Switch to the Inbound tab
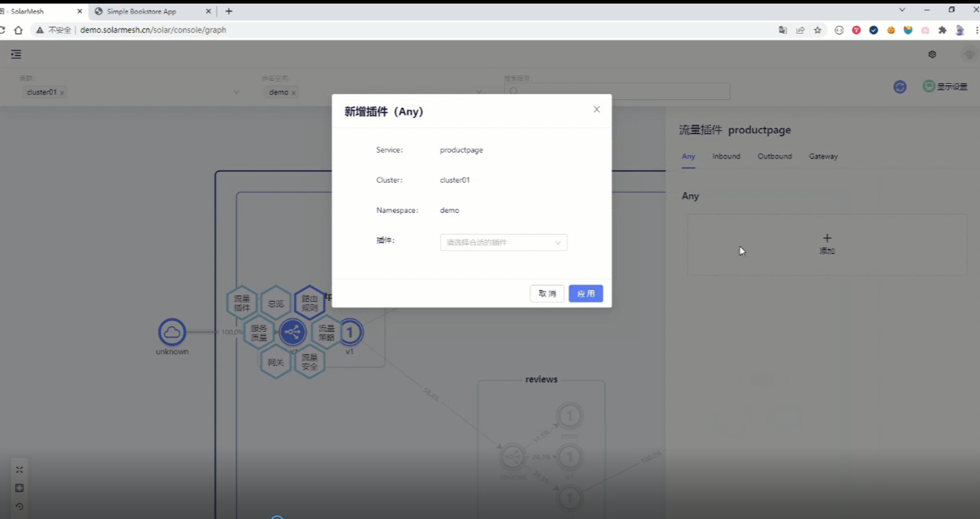 pos(726,156)
